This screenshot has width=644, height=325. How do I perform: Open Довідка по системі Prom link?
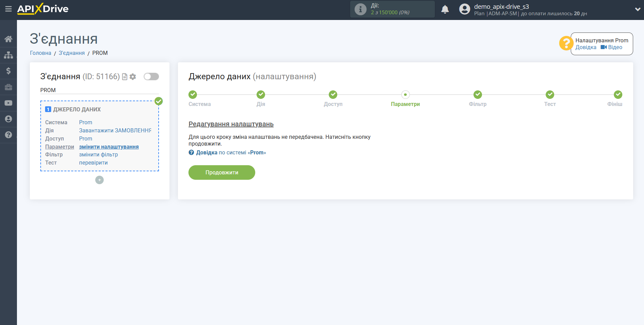(231, 153)
